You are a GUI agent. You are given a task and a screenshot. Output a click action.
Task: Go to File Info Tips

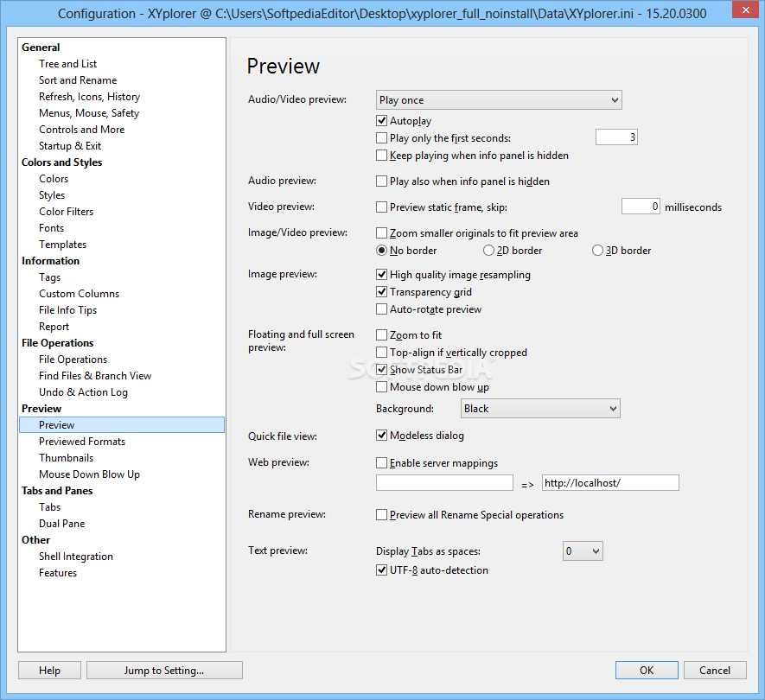click(67, 310)
